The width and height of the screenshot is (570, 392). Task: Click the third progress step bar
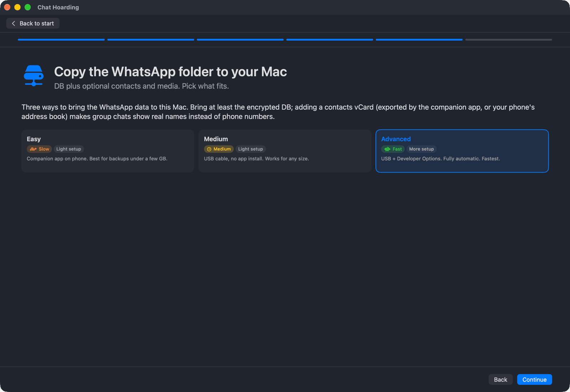240,40
